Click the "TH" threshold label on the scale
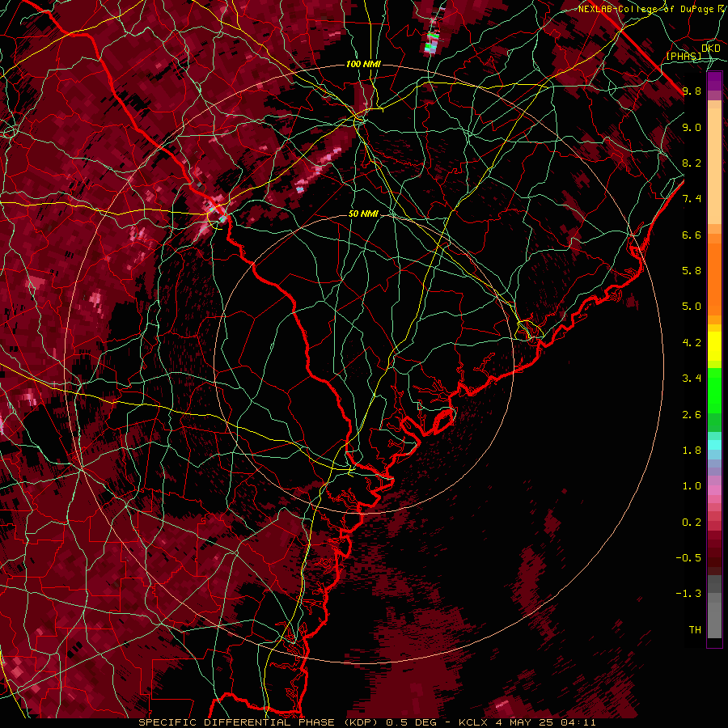 [x=695, y=630]
